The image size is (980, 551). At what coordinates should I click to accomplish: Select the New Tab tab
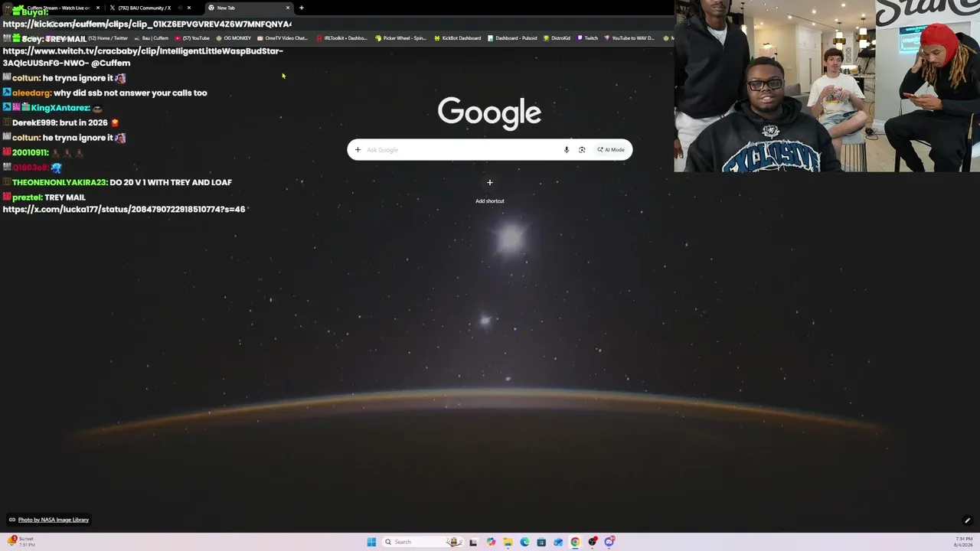(249, 8)
